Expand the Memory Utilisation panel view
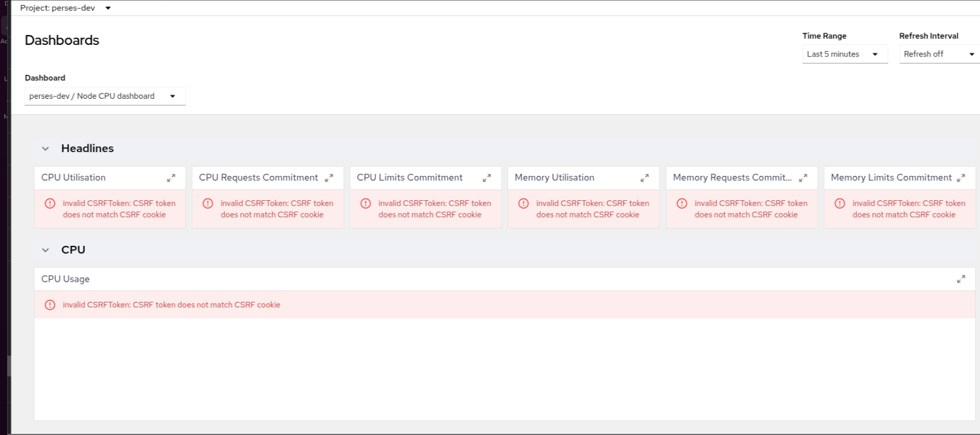 [644, 178]
